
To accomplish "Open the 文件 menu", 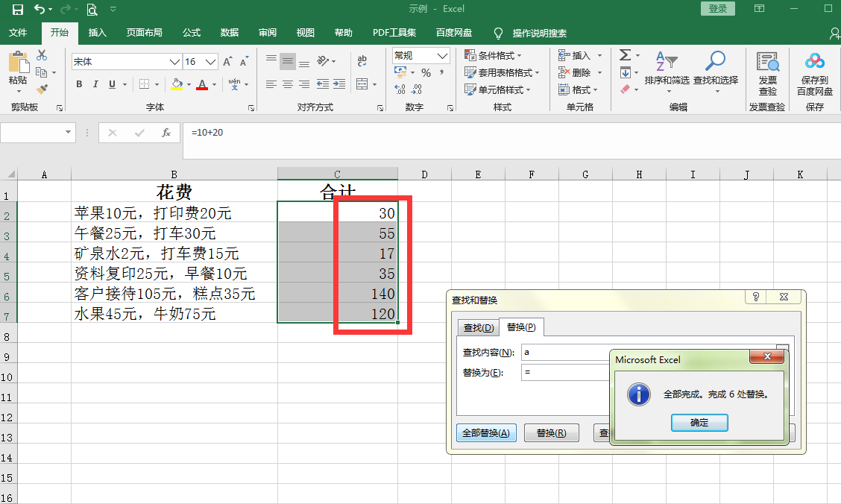I will 18,33.
